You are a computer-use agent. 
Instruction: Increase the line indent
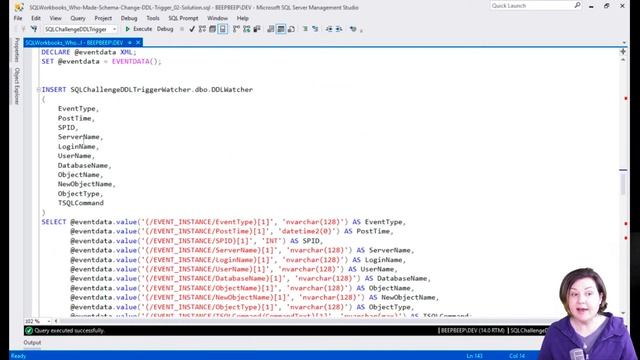pyautogui.click(x=339, y=29)
